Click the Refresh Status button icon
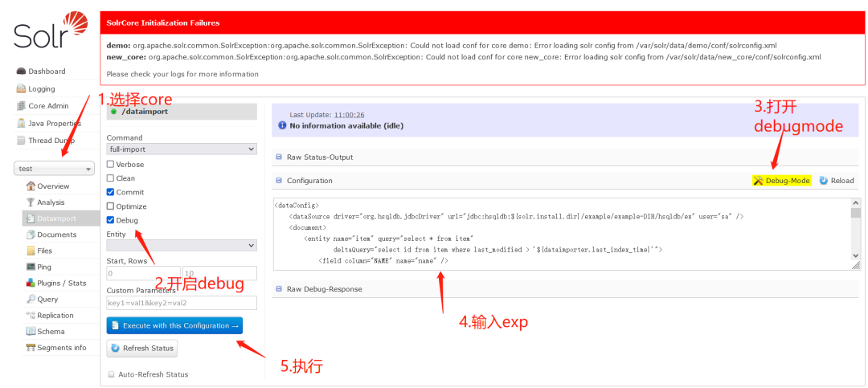Screen dimensions: 868x388 point(115,348)
